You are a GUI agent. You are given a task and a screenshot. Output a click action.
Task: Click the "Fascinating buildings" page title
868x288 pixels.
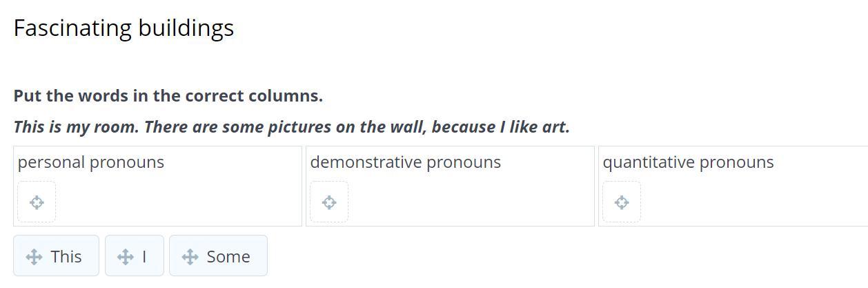pyautogui.click(x=124, y=28)
